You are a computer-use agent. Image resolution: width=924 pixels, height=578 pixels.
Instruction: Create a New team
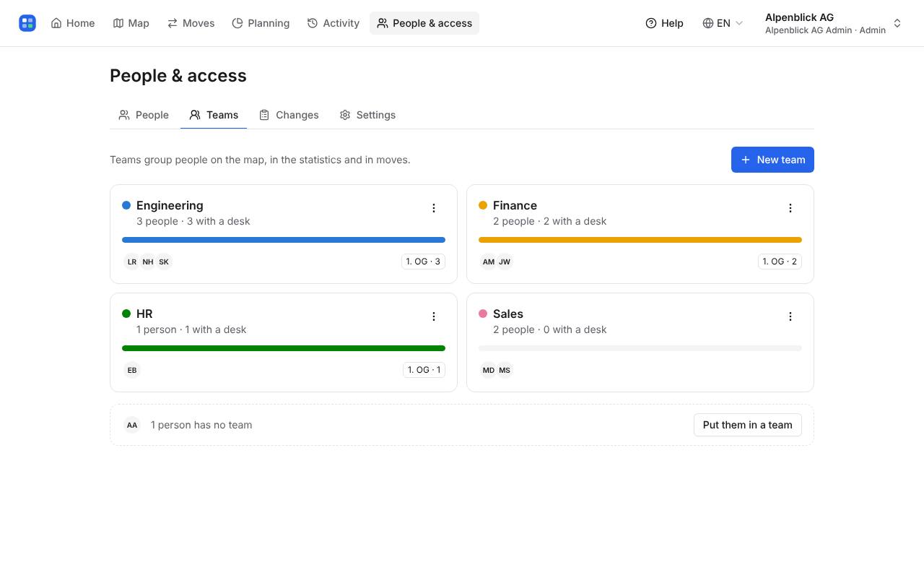(772, 160)
